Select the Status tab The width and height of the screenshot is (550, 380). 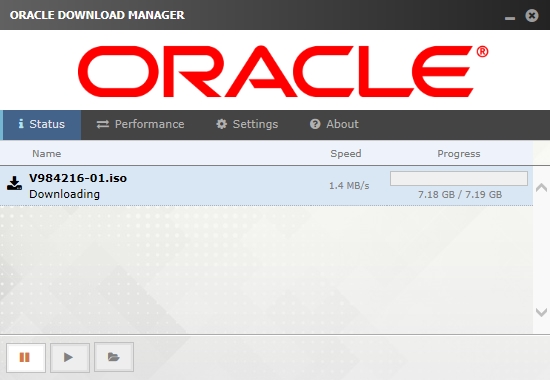coord(42,124)
